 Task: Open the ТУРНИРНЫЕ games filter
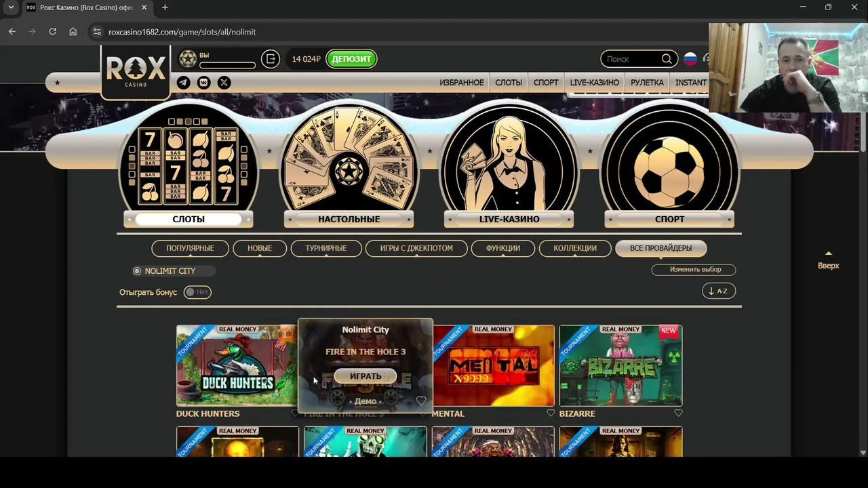pyautogui.click(x=326, y=248)
